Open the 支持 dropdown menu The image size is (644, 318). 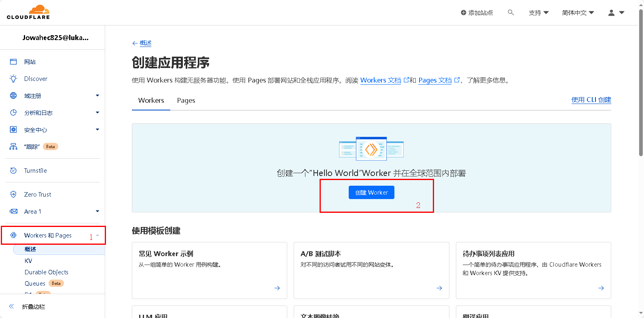(x=538, y=13)
